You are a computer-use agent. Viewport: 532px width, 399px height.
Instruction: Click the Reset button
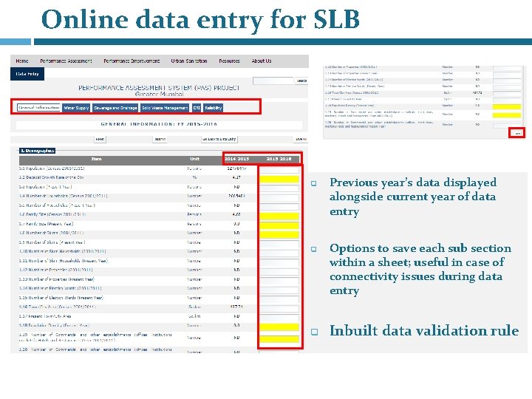point(100,139)
